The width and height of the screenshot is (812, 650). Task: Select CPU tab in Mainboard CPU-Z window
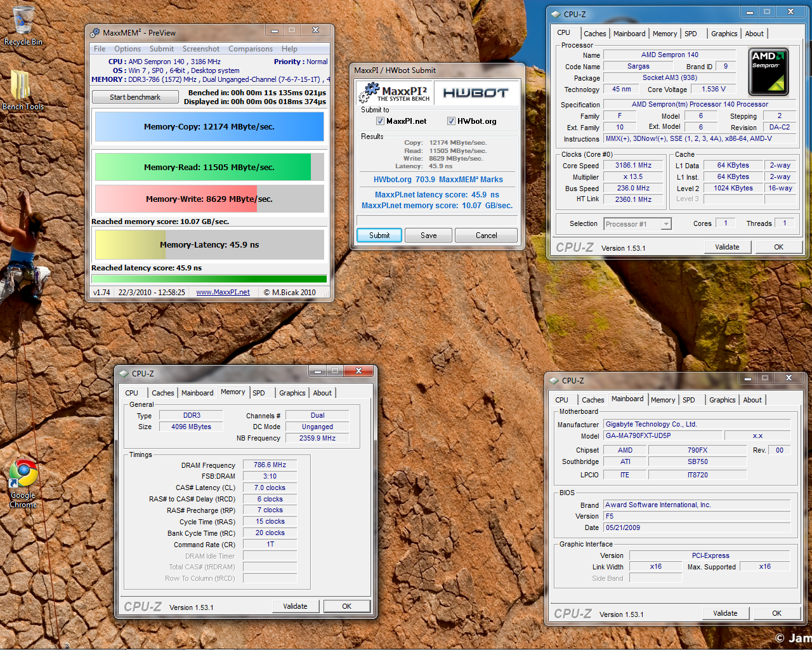tap(561, 400)
